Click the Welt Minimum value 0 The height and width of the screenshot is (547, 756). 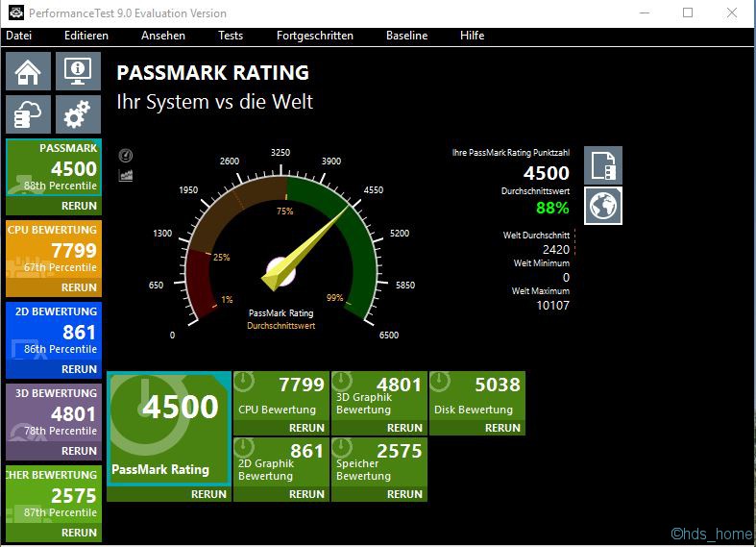tap(566, 278)
